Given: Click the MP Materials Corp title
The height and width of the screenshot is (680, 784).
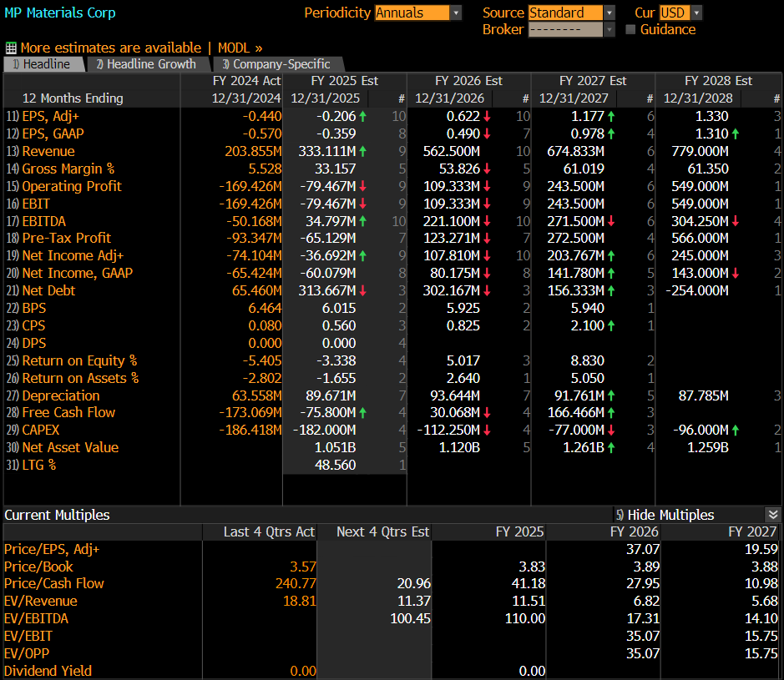Looking at the screenshot, I should 60,13.
